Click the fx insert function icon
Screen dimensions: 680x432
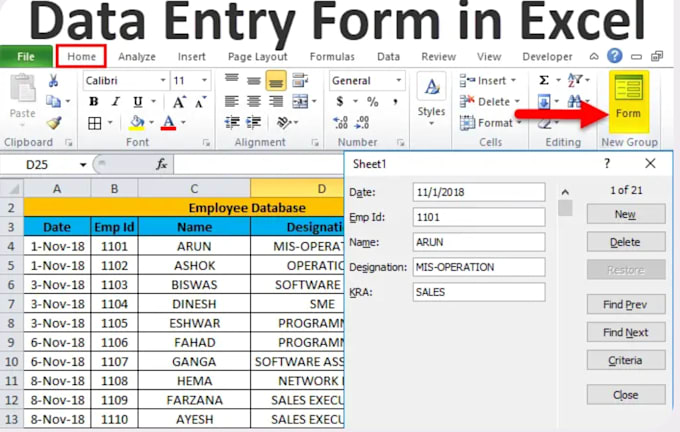coord(161,164)
